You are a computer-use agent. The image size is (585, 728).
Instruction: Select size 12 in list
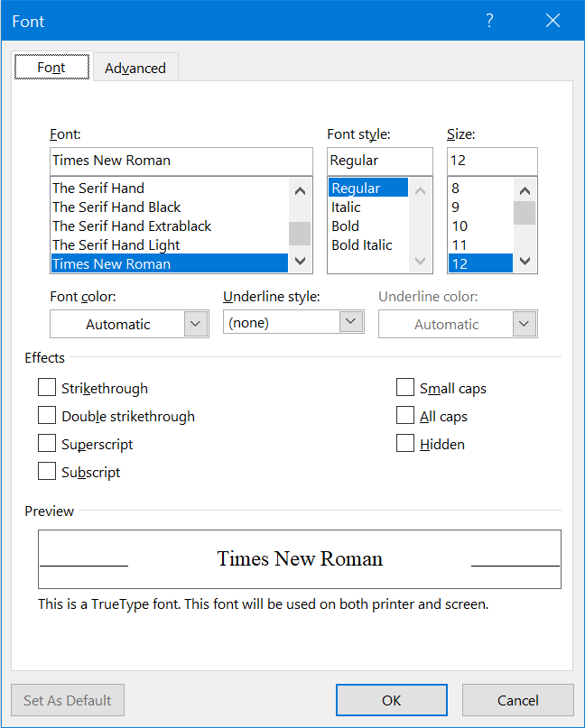click(480, 263)
